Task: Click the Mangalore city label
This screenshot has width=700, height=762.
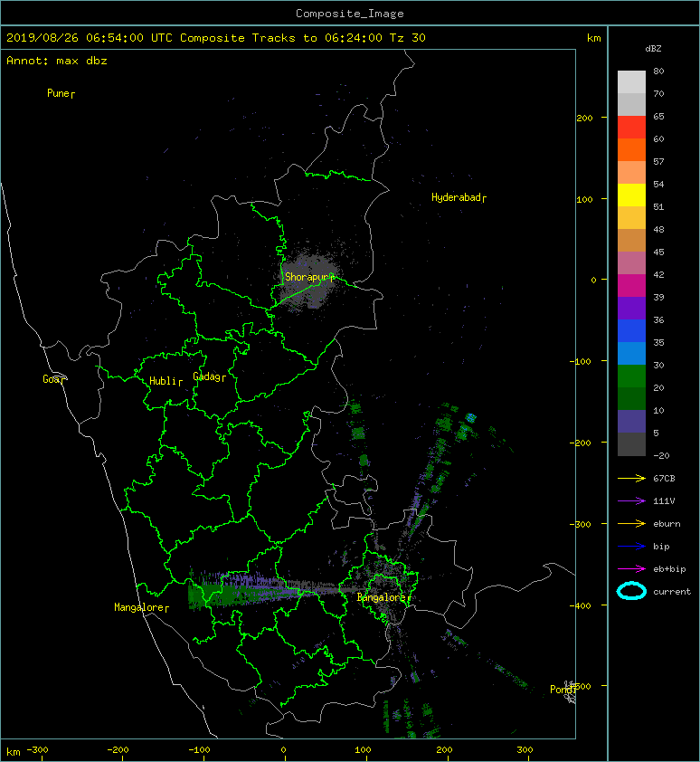Action: [141, 607]
